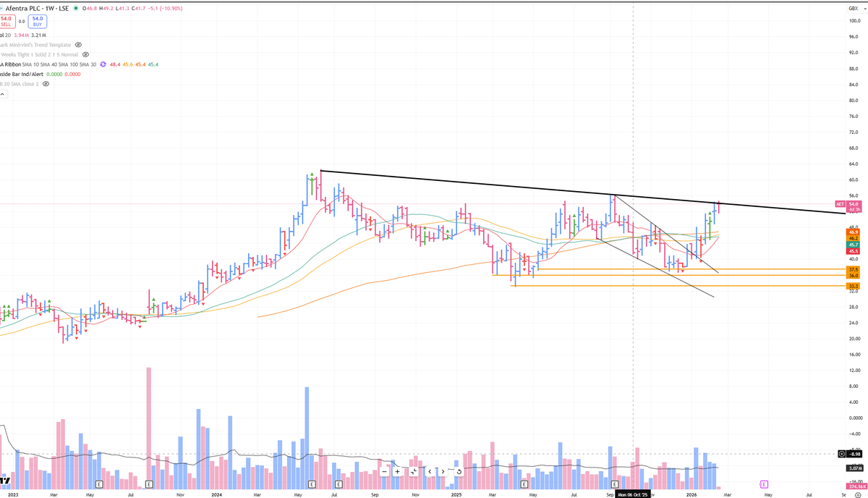Click earnings E marker below May 2024
Image resolution: width=868 pixels, height=498 pixels.
click(x=312, y=483)
